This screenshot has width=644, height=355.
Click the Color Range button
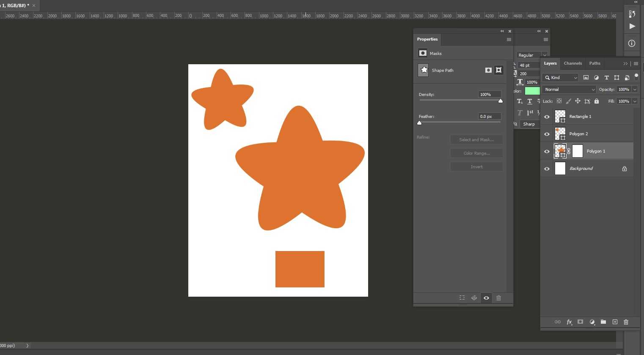pos(476,153)
